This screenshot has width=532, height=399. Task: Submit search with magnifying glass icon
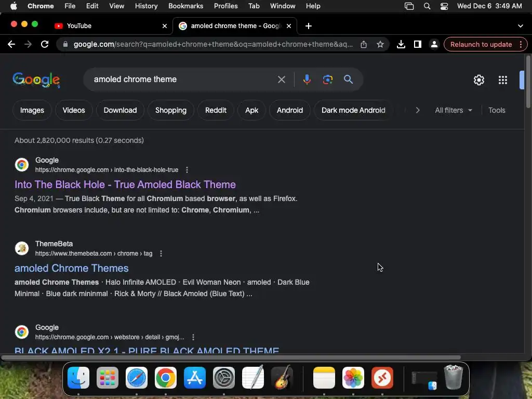(x=348, y=79)
